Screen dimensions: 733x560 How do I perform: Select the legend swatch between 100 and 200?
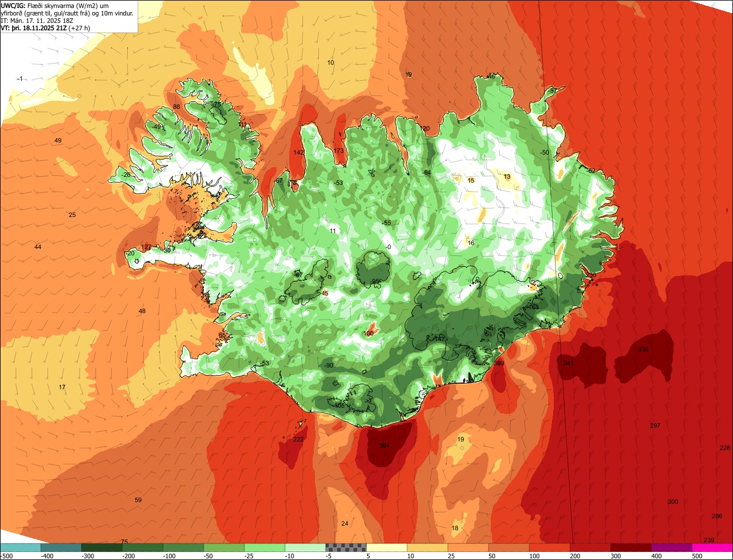(x=549, y=547)
